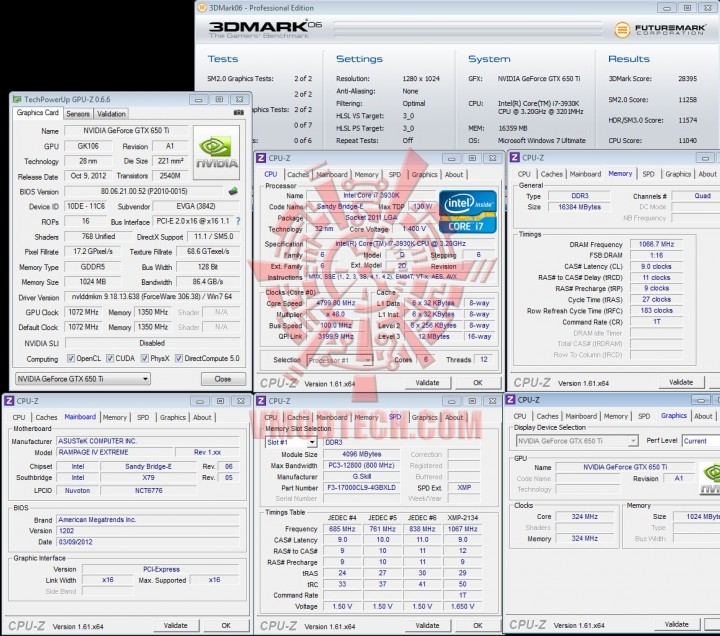The width and height of the screenshot is (720, 636).
Task: Click the Part Number F3-17000CL9-4GBXLD
Action: pyautogui.click(x=361, y=488)
